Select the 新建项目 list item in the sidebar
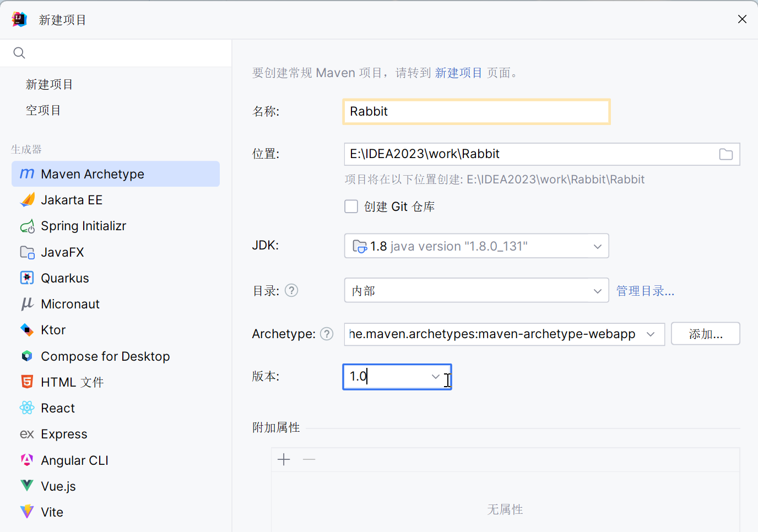The width and height of the screenshot is (758, 532). [x=50, y=84]
